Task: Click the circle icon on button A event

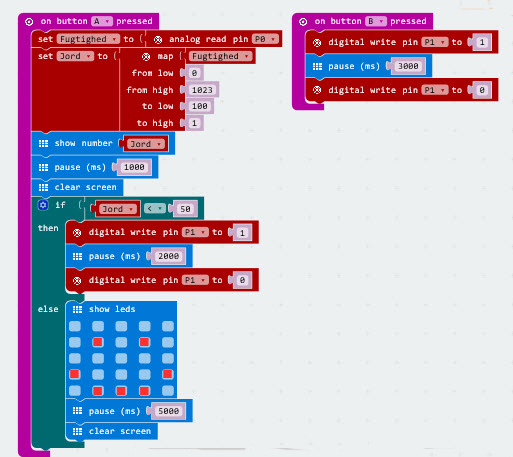Action: [29, 22]
